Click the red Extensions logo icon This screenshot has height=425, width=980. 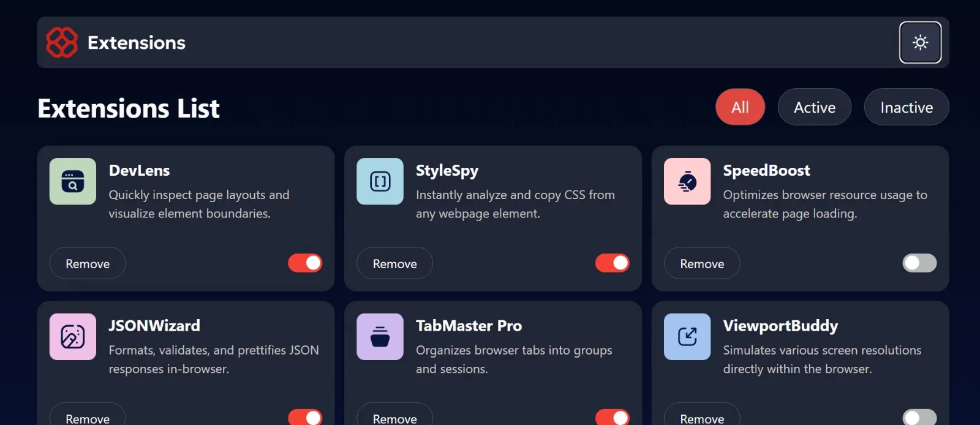pyautogui.click(x=62, y=42)
